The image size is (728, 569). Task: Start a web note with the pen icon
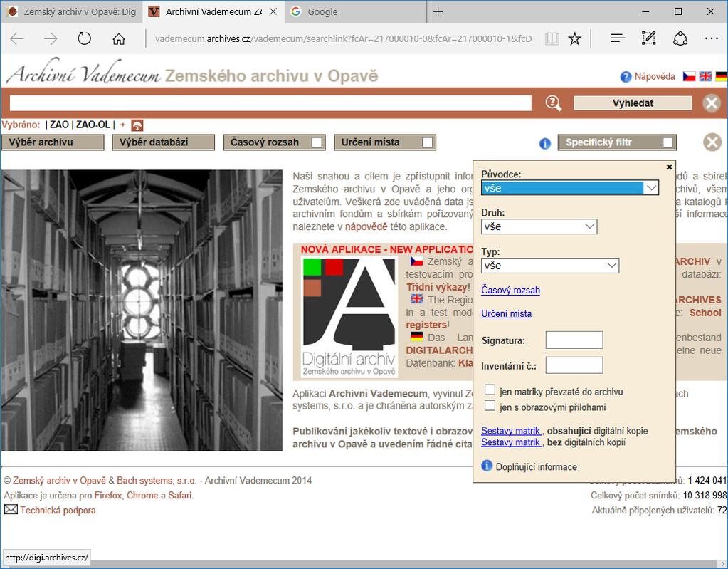648,38
